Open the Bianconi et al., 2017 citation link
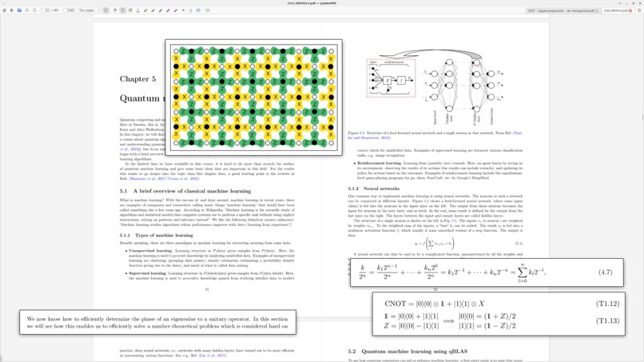Image resolution: width=644 pixels, height=362 pixels. pyautogui.click(x=149, y=179)
